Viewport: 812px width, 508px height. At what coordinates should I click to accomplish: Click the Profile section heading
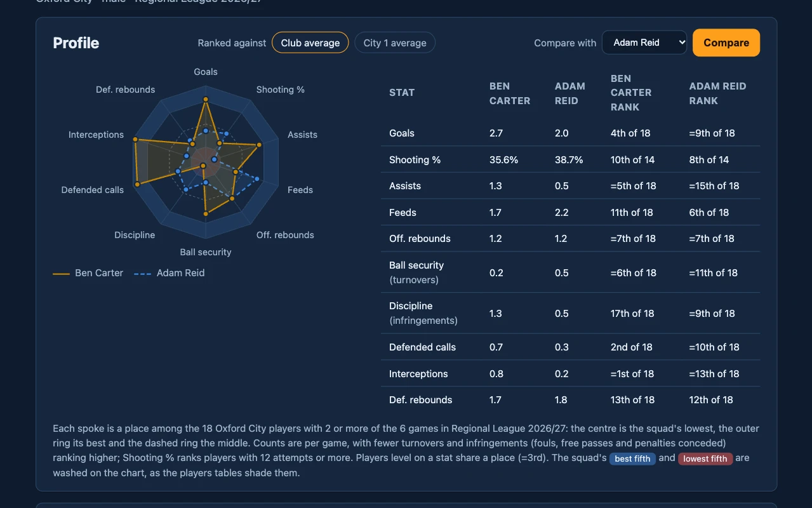76,43
